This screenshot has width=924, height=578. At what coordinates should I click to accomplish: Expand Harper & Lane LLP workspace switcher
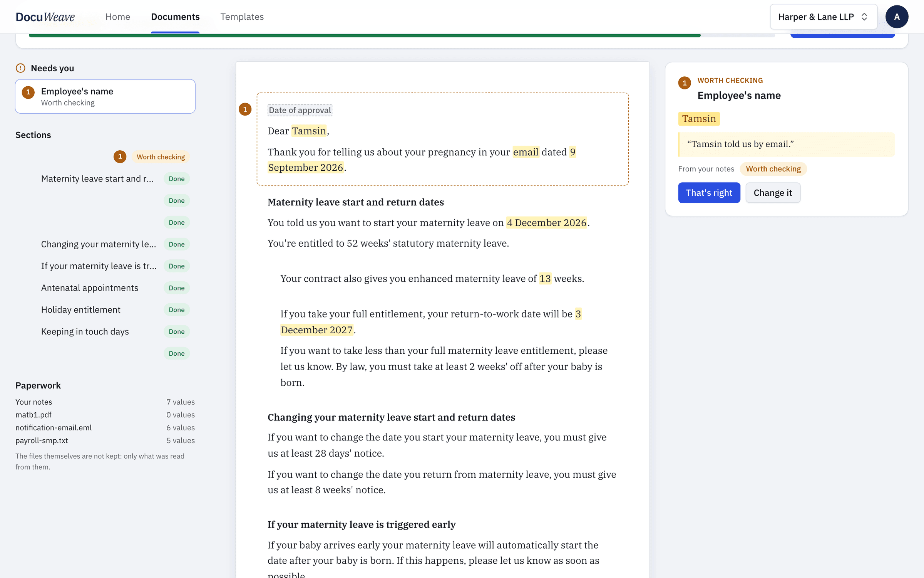tap(823, 17)
